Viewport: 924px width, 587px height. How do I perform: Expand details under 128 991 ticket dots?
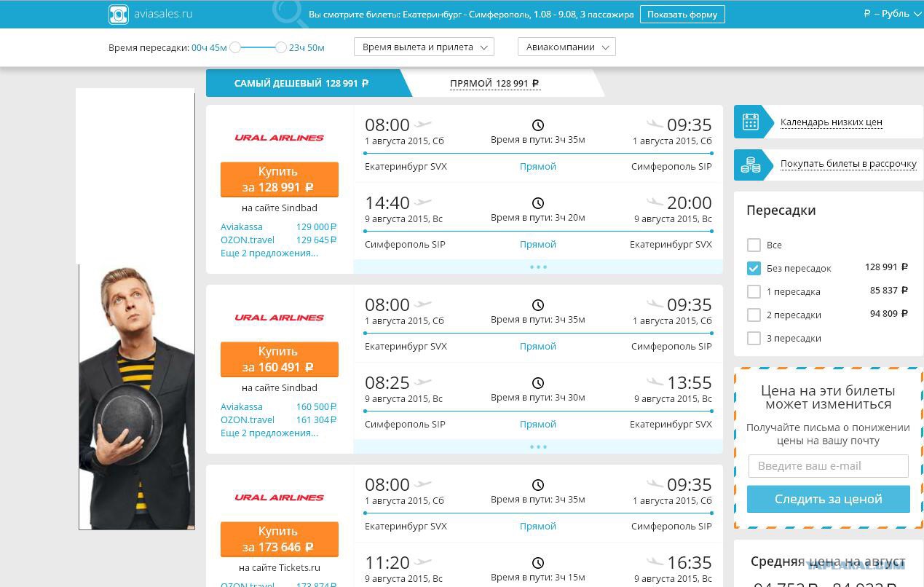[x=538, y=267]
